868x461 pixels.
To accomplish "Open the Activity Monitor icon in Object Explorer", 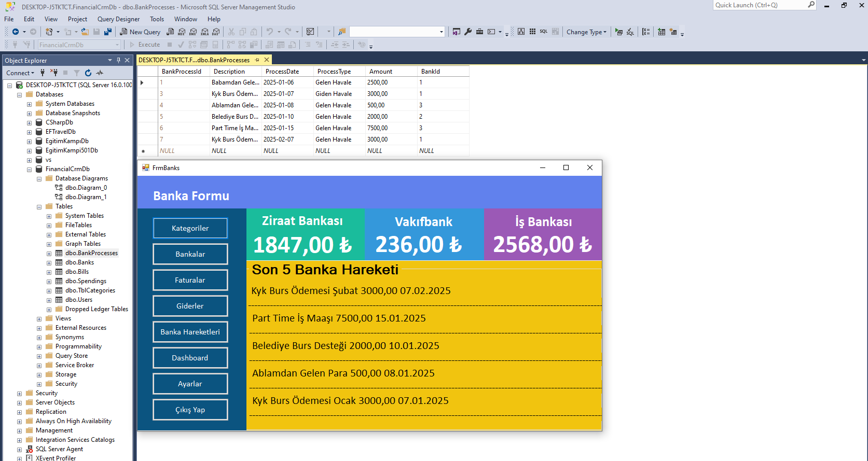I will [100, 73].
